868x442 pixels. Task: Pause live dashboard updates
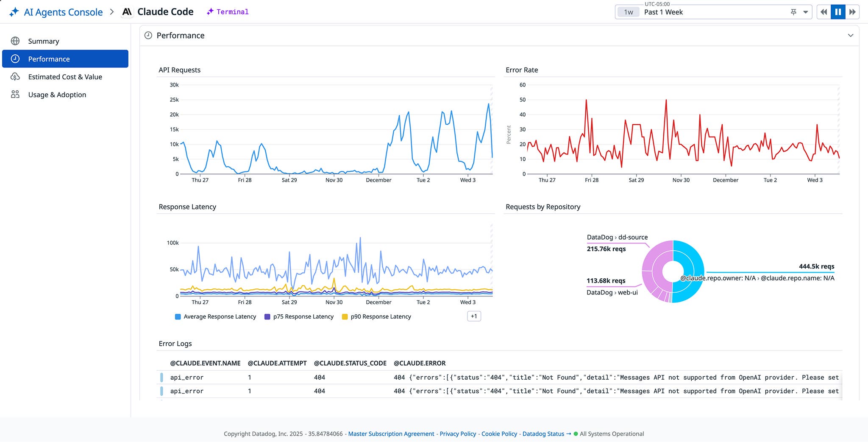[838, 11]
